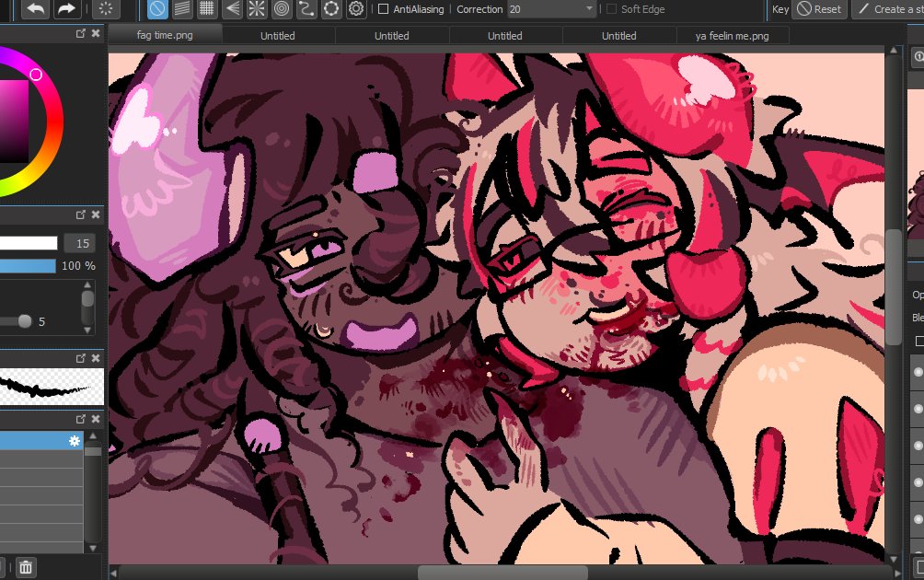This screenshot has height=580, width=924.
Task: Click the brush stroke preview
Action: click(52, 387)
